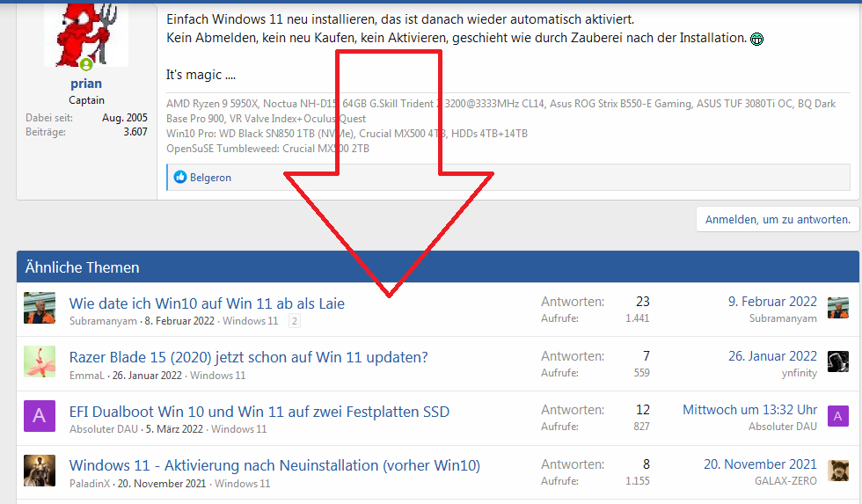Select the 'Ähnliche Themen' section header
This screenshot has height=504, width=862.
point(82,267)
